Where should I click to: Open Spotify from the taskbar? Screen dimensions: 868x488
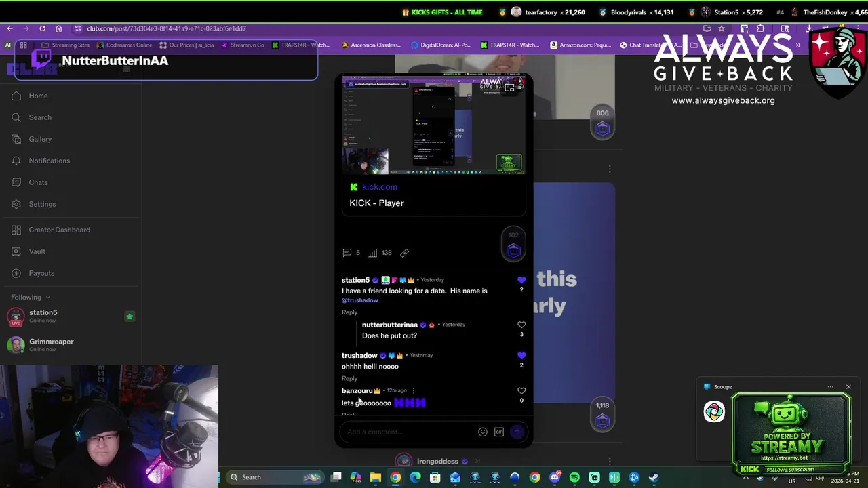pyautogui.click(x=574, y=477)
